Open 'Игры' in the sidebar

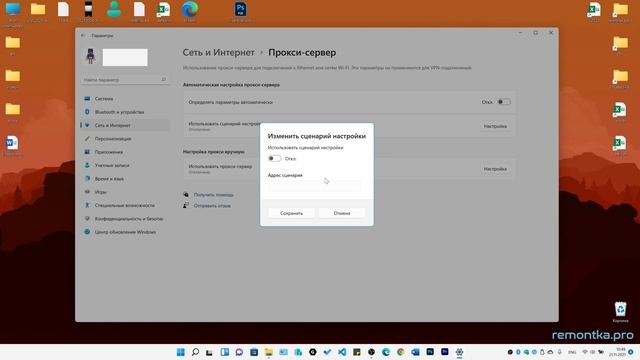coord(125,192)
